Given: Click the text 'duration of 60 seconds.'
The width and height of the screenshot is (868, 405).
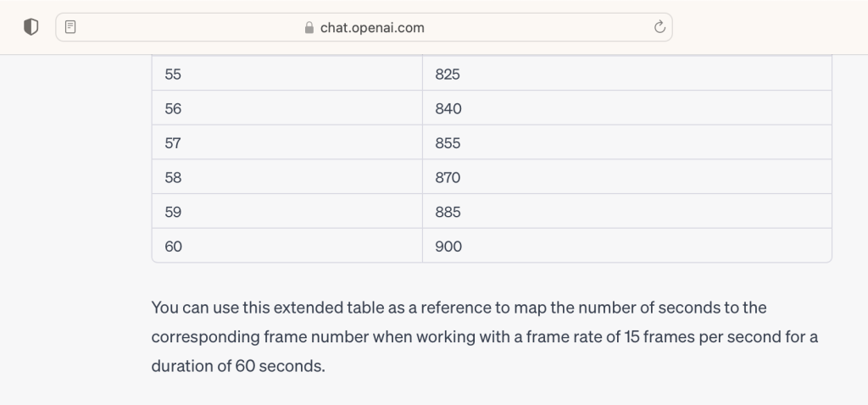Looking at the screenshot, I should 238,366.
